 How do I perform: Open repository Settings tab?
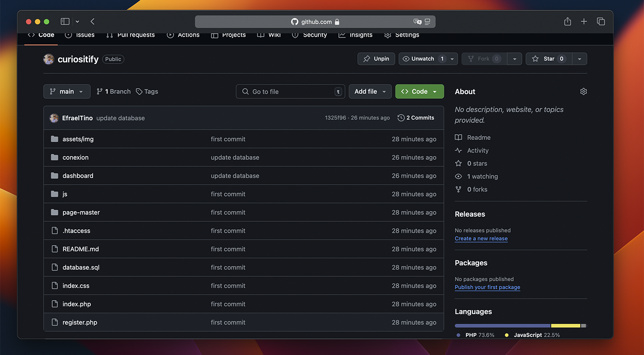[x=402, y=35]
